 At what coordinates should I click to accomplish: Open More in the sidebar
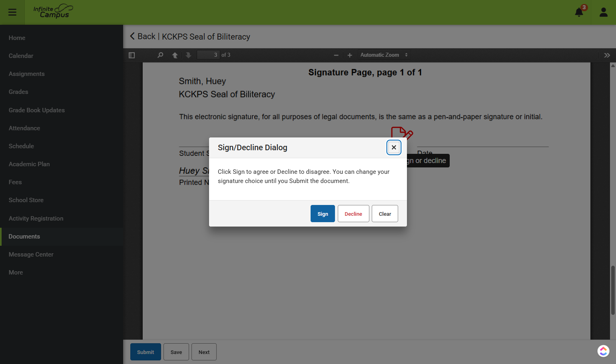pos(62,273)
